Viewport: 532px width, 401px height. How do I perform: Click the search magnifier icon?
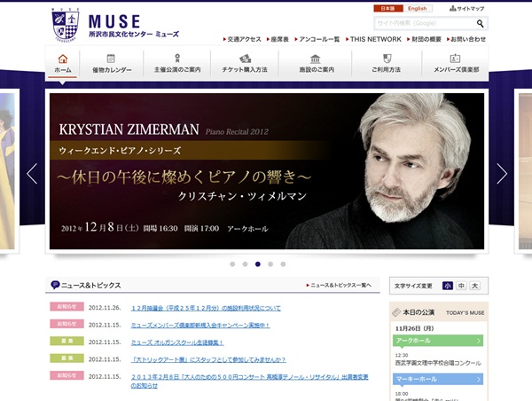(x=480, y=23)
